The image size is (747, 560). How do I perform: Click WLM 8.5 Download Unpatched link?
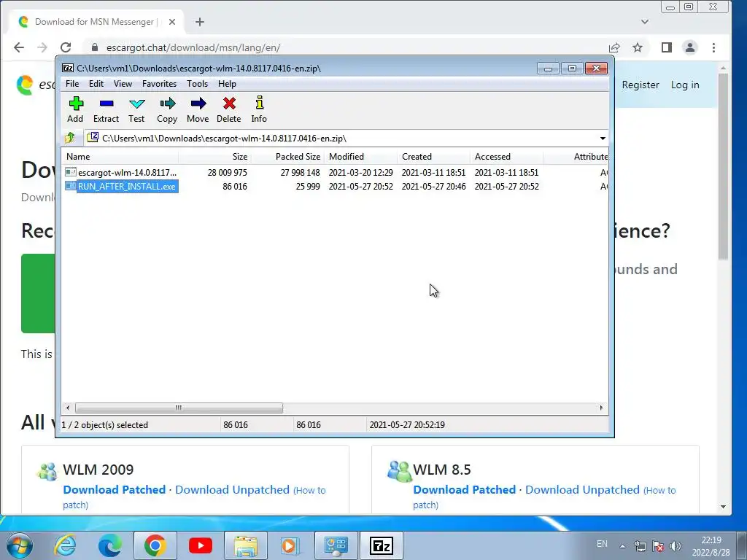pos(582,489)
